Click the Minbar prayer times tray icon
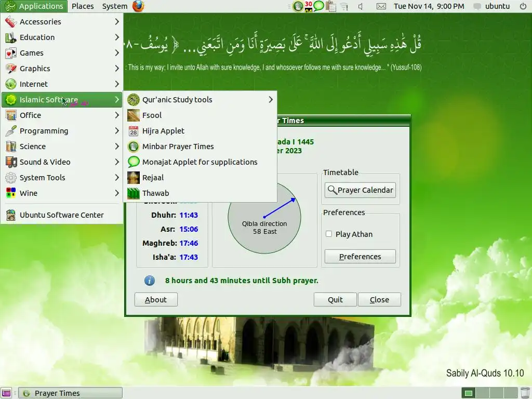The image size is (532, 399). point(298,6)
